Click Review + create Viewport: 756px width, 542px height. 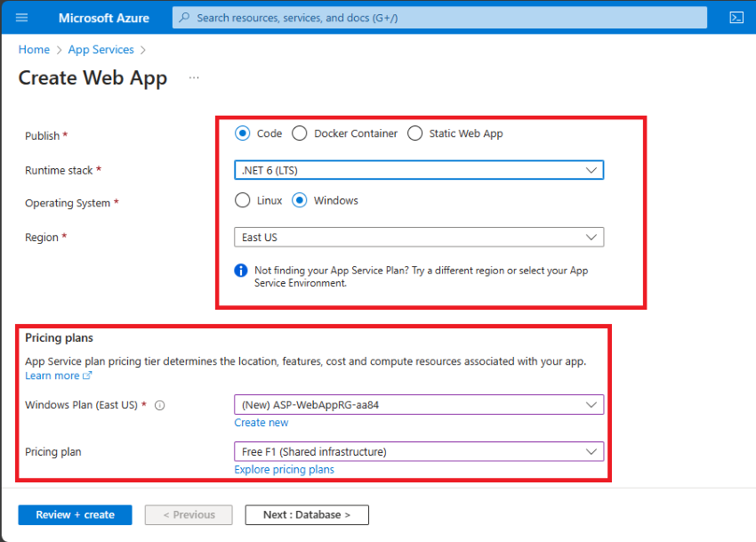(x=75, y=514)
